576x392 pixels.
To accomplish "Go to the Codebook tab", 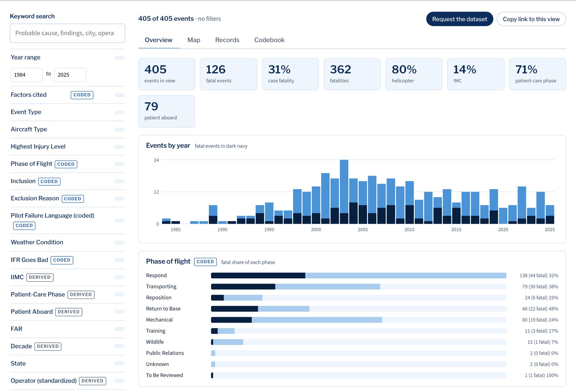I will [269, 40].
